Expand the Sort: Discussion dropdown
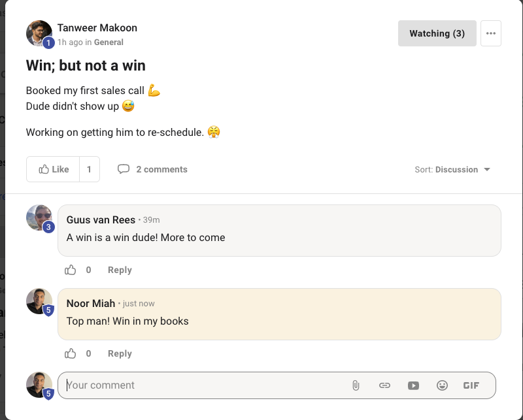 (x=452, y=169)
